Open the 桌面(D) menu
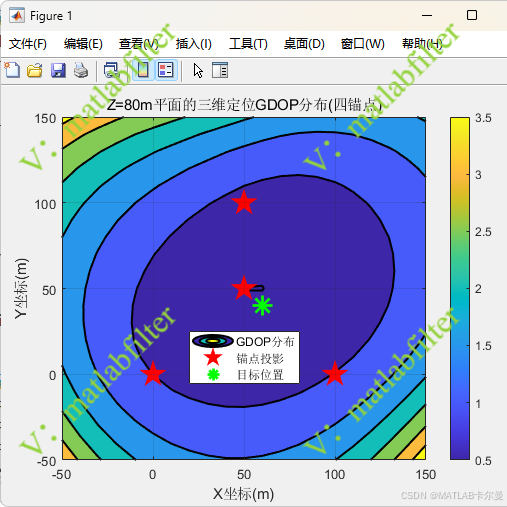The image size is (507, 507). 304,44
